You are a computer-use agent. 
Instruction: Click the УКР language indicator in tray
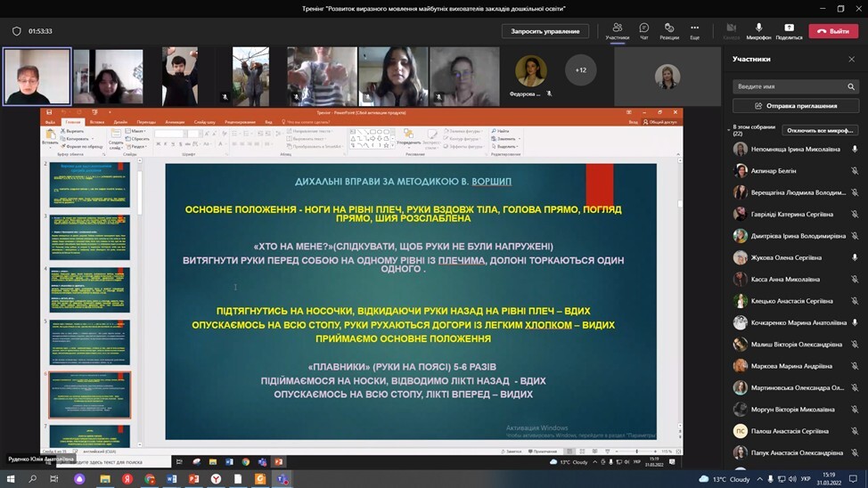(806, 479)
